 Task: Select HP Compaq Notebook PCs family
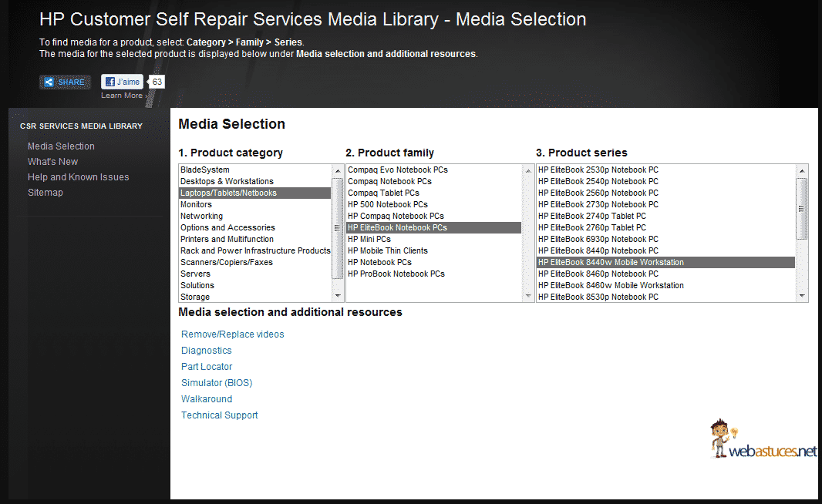click(x=434, y=216)
